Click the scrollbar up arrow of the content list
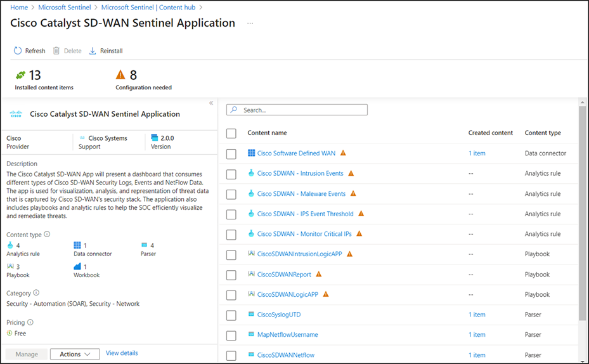The width and height of the screenshot is (589, 364). tap(582, 102)
